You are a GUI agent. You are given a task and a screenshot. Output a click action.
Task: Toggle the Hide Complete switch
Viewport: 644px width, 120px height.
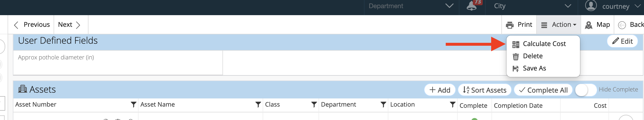(x=585, y=90)
